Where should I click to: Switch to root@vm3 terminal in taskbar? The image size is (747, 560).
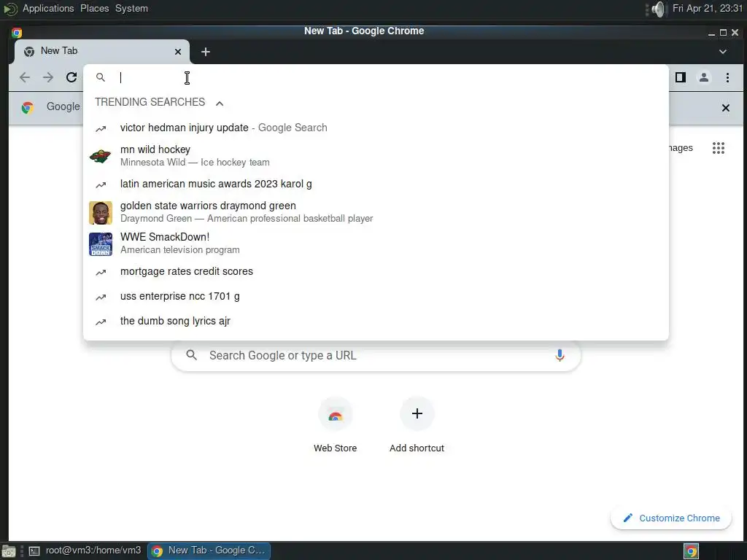(85, 551)
